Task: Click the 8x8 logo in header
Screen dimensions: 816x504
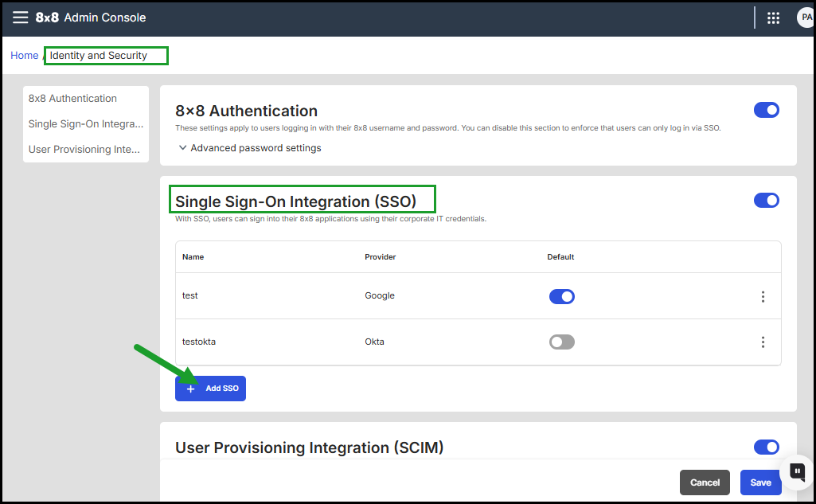Action: (47, 18)
